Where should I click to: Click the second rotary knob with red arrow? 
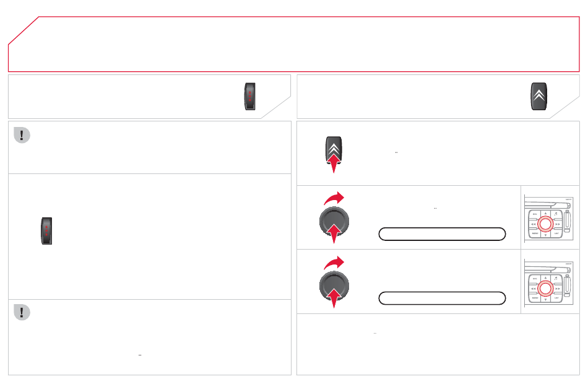pos(334,286)
